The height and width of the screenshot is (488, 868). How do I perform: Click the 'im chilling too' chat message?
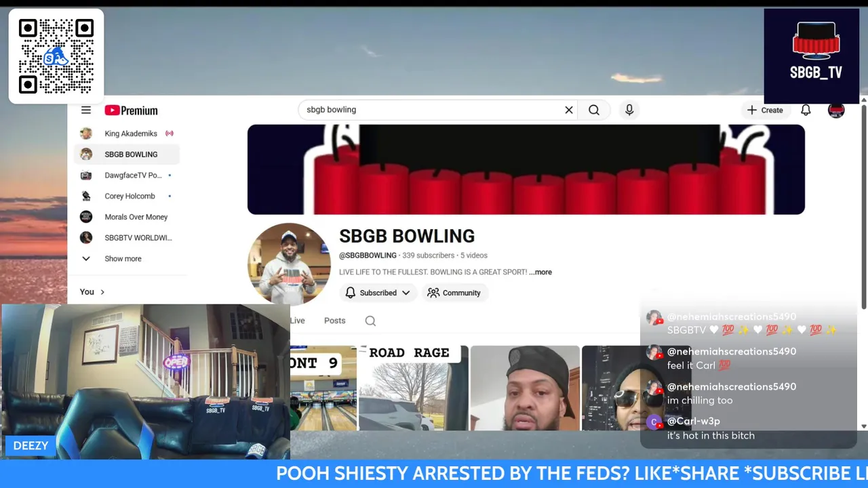coord(700,401)
